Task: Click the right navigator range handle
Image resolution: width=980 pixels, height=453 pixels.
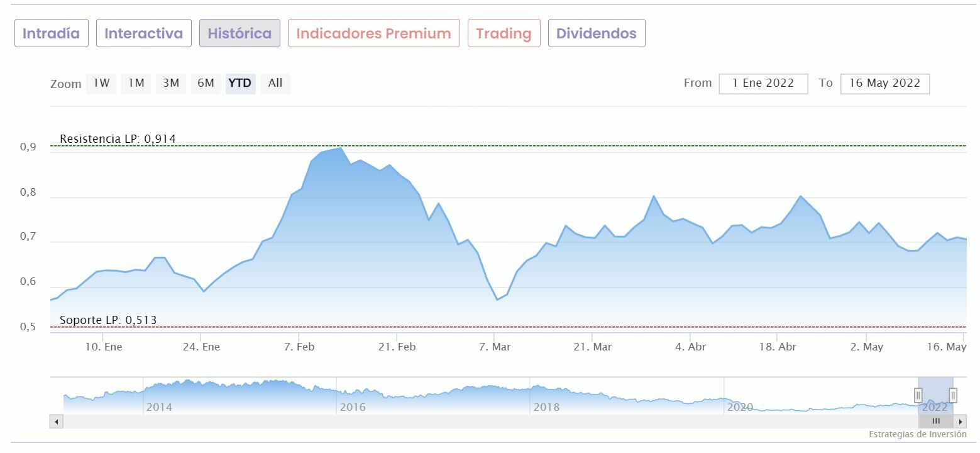Action: click(953, 395)
